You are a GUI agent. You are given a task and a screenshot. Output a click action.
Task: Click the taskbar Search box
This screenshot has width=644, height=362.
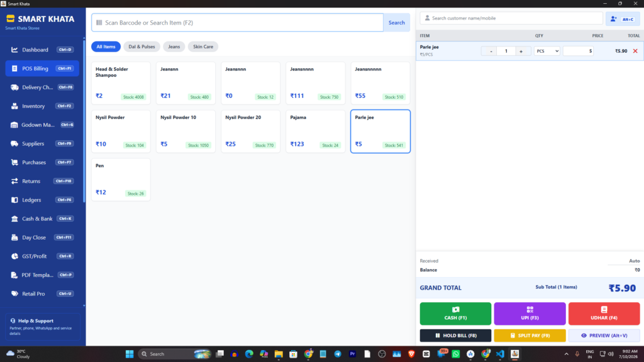(175, 354)
